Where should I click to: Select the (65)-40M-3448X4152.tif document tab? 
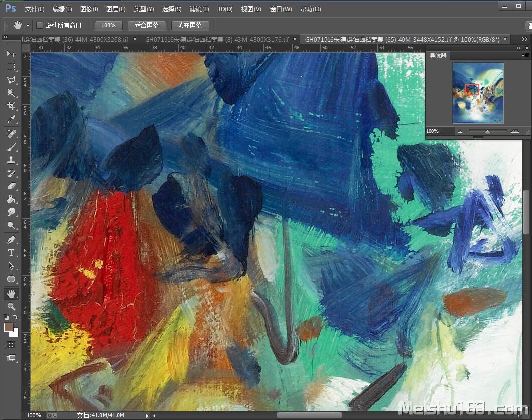[402, 39]
